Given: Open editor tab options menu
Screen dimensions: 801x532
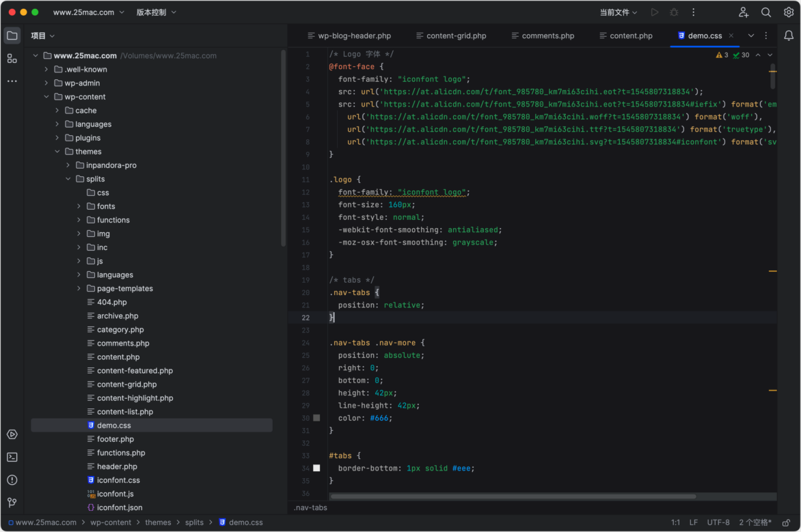Looking at the screenshot, I should coord(765,36).
